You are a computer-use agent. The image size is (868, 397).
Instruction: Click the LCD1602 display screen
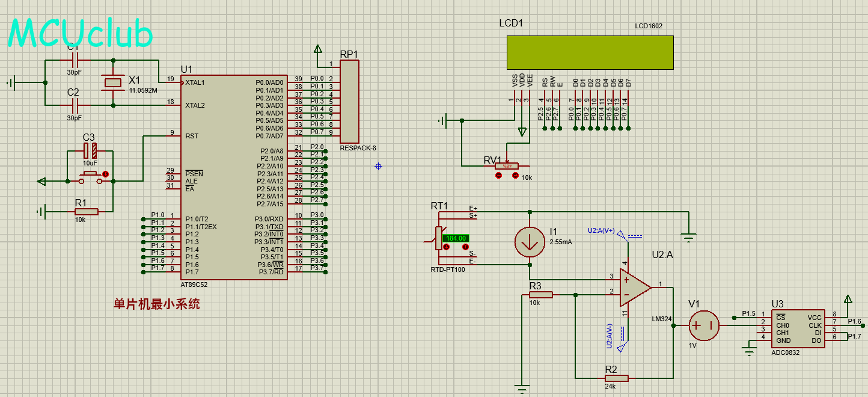590,52
